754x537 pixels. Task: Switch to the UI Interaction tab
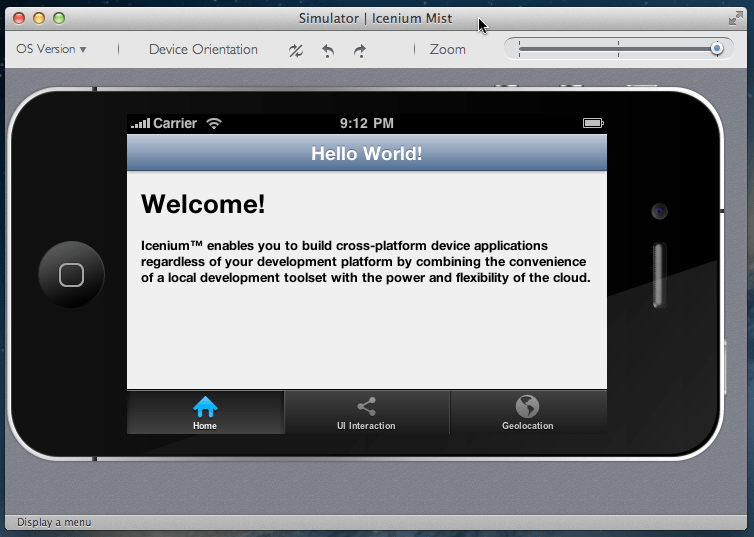tap(366, 412)
